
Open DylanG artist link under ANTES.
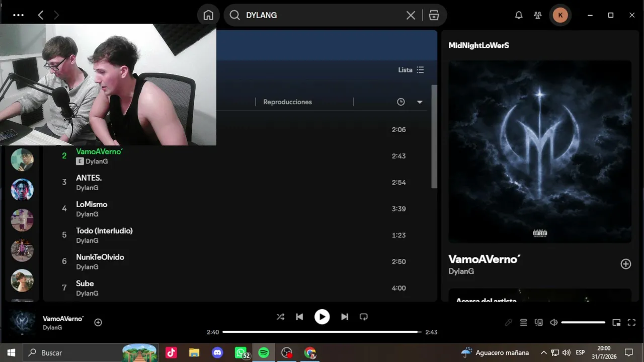87,188
